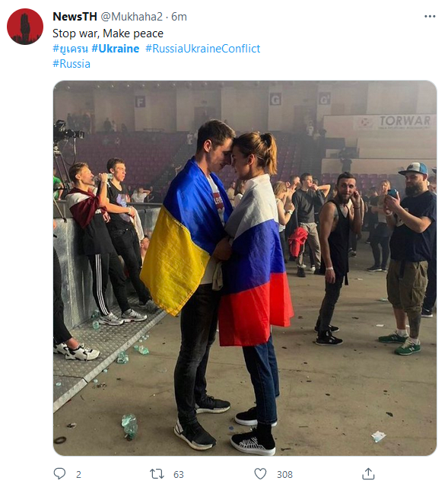Image resolution: width=448 pixels, height=484 pixels.
Task: Retweet using the retweet arrows icon
Action: point(157,474)
